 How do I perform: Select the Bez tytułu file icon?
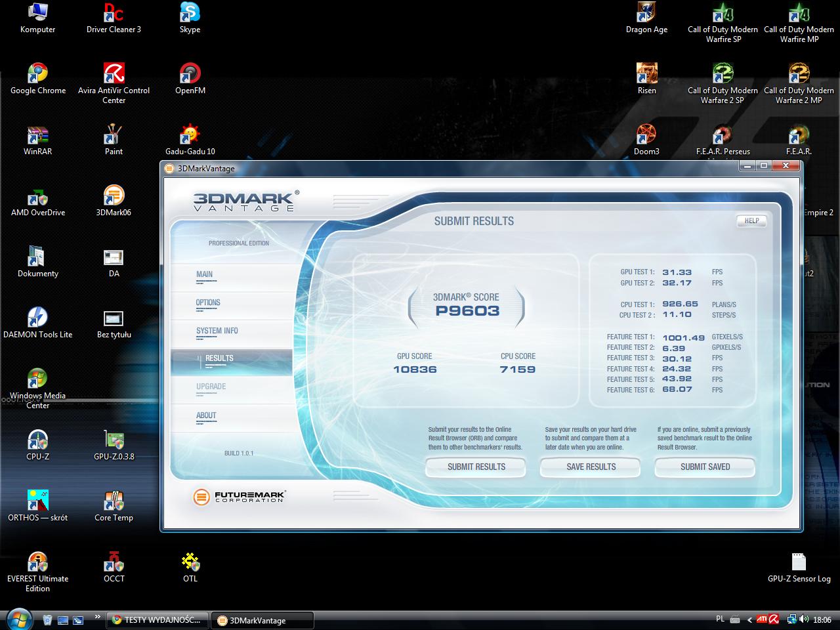click(114, 324)
